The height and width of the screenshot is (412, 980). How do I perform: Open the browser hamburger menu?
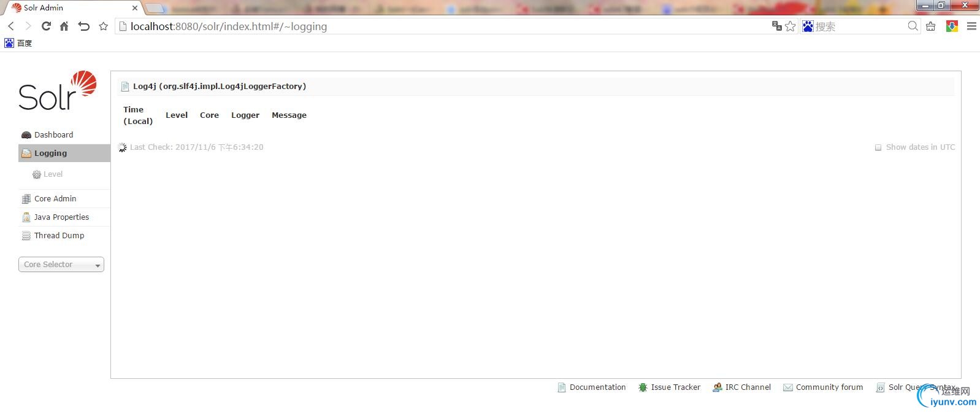point(971,26)
